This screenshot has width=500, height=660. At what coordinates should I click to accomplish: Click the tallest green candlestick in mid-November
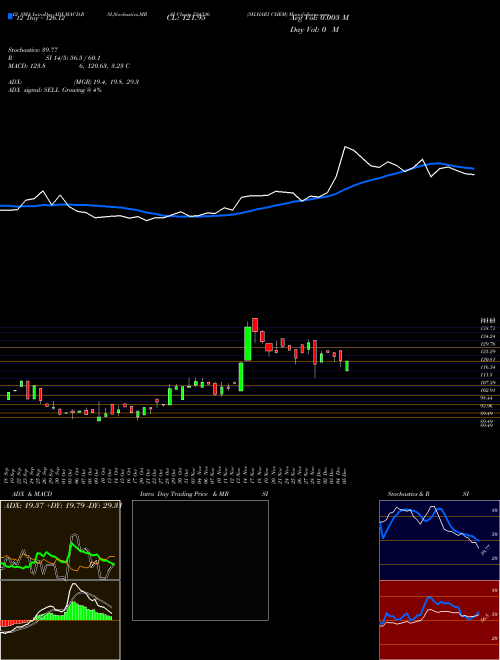[x=248, y=343]
